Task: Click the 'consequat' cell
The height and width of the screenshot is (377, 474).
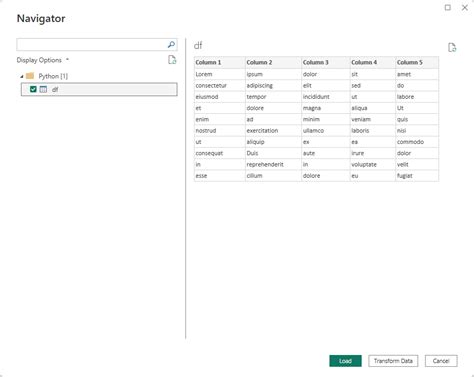Action: (x=220, y=153)
